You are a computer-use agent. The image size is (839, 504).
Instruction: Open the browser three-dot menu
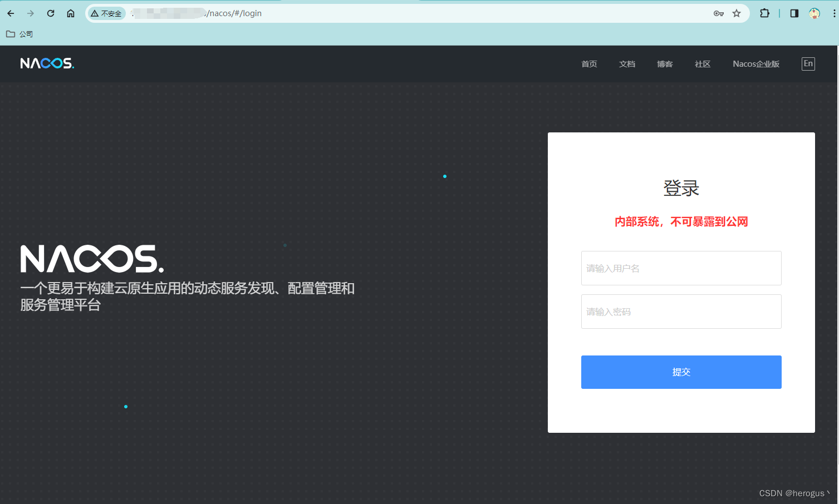(x=833, y=13)
